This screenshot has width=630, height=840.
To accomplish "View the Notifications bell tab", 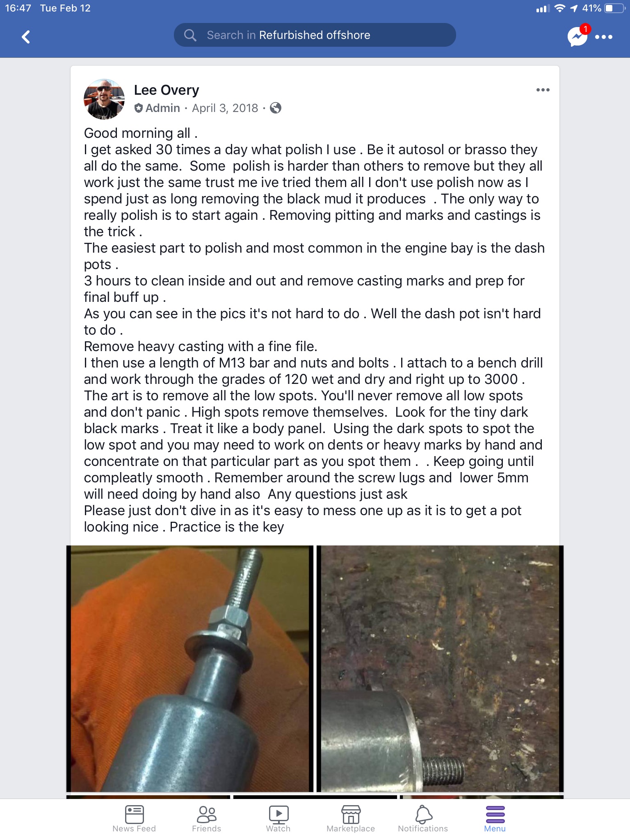I will [423, 818].
